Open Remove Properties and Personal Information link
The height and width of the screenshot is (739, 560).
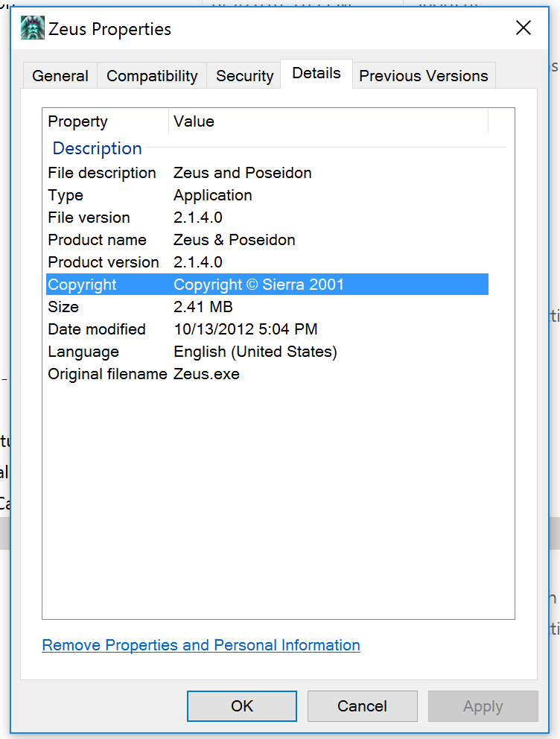201,645
